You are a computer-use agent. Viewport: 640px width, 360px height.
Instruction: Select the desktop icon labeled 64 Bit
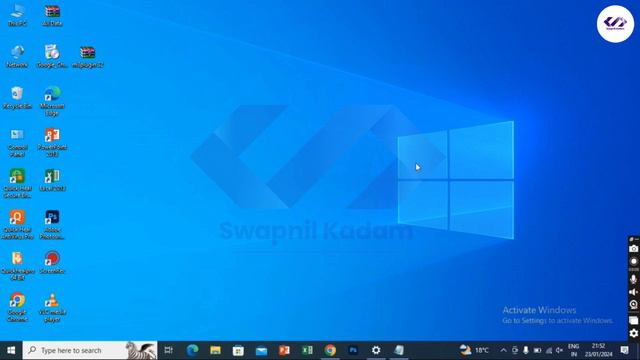tap(17, 266)
